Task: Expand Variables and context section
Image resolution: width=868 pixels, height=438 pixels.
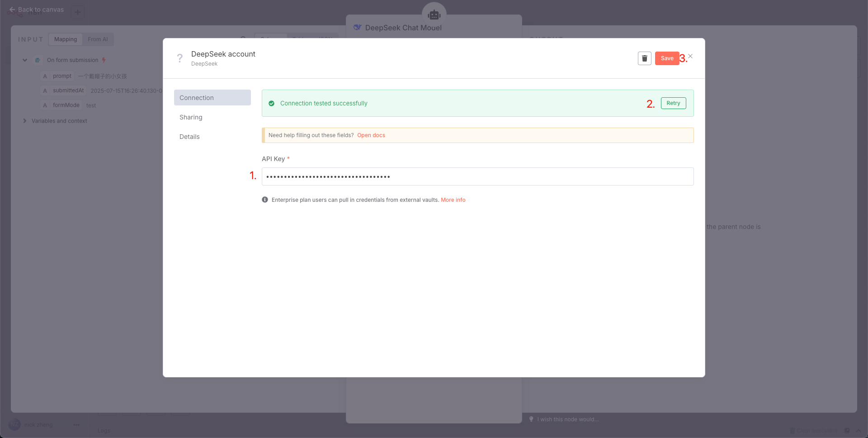Action: point(25,121)
